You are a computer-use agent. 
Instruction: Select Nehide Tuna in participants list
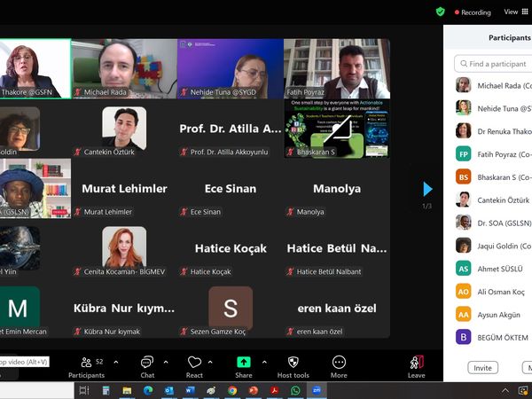click(494, 108)
